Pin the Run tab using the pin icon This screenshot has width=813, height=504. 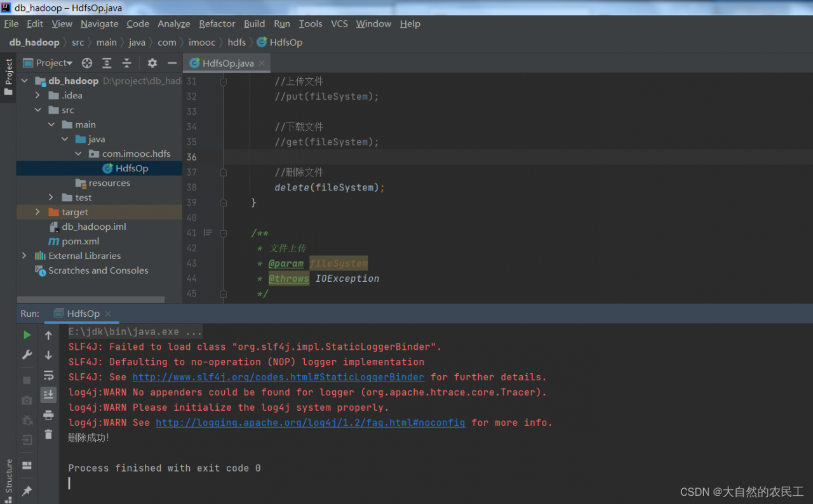point(27,491)
